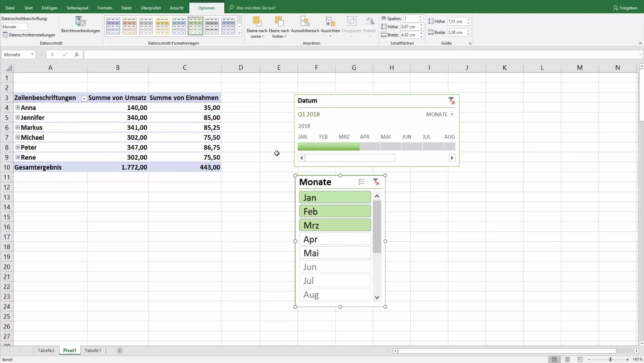Open the Datei tab
644x363 pixels.
click(10, 8)
